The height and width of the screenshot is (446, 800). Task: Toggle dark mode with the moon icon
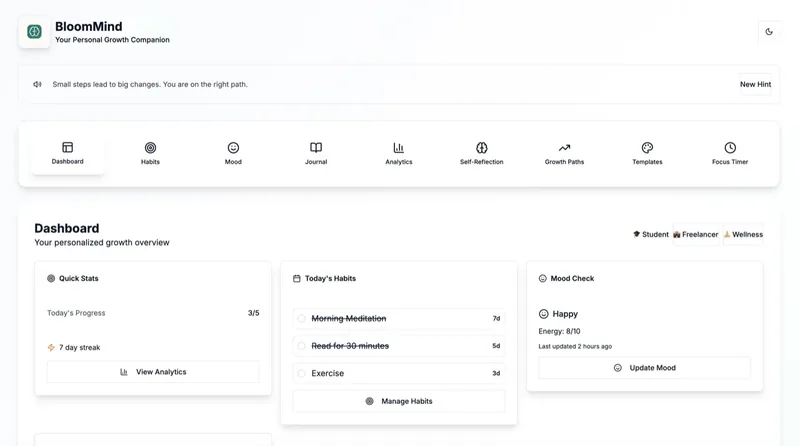tap(769, 32)
